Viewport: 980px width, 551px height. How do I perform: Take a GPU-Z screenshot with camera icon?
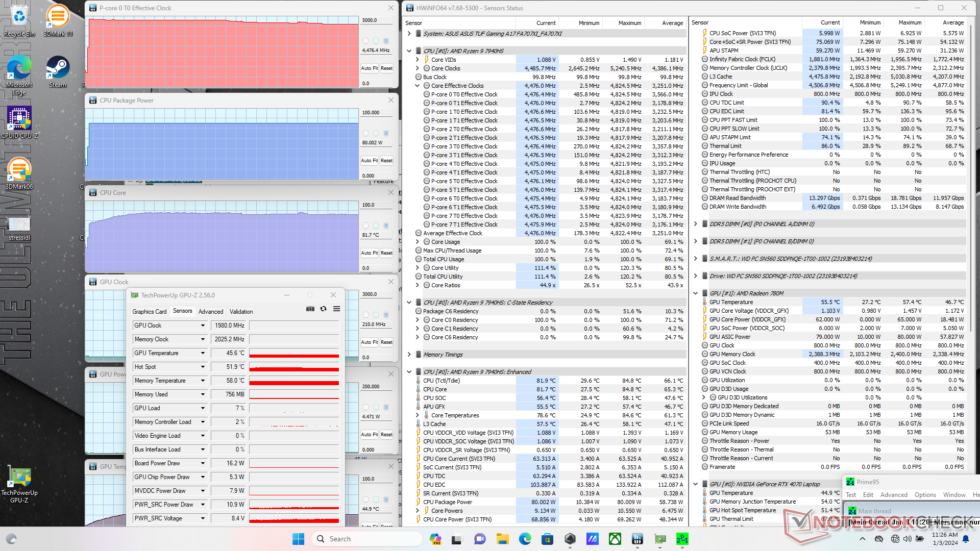point(310,309)
